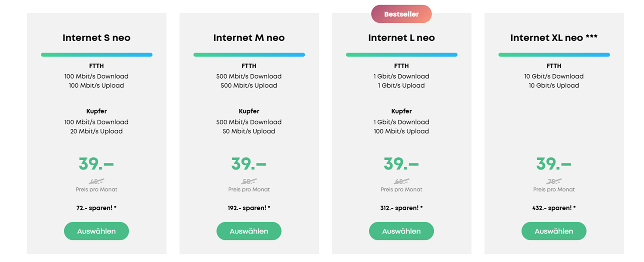Screen dimensions: 644x262
Task: Click the crossed-out 45.- old price
Action: pyautogui.click(x=96, y=182)
